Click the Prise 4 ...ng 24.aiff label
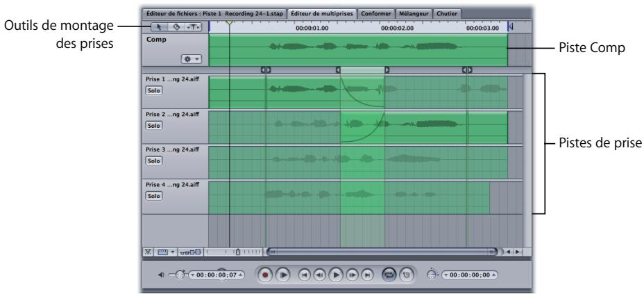The width and height of the screenshot is (644, 294). [x=173, y=185]
